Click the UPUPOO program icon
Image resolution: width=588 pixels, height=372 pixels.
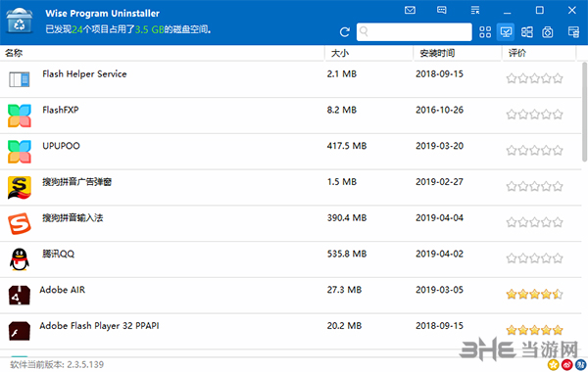(x=20, y=152)
